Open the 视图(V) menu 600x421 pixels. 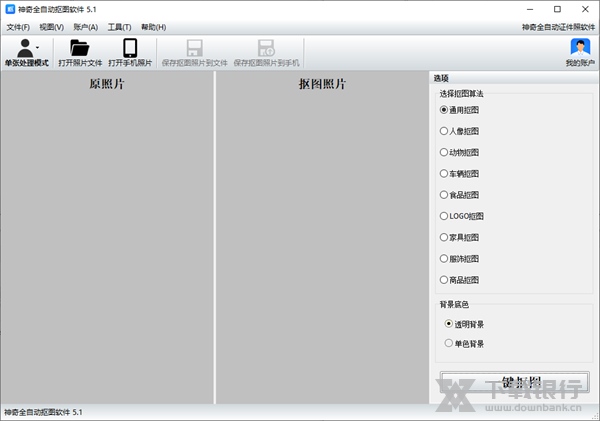(x=52, y=27)
